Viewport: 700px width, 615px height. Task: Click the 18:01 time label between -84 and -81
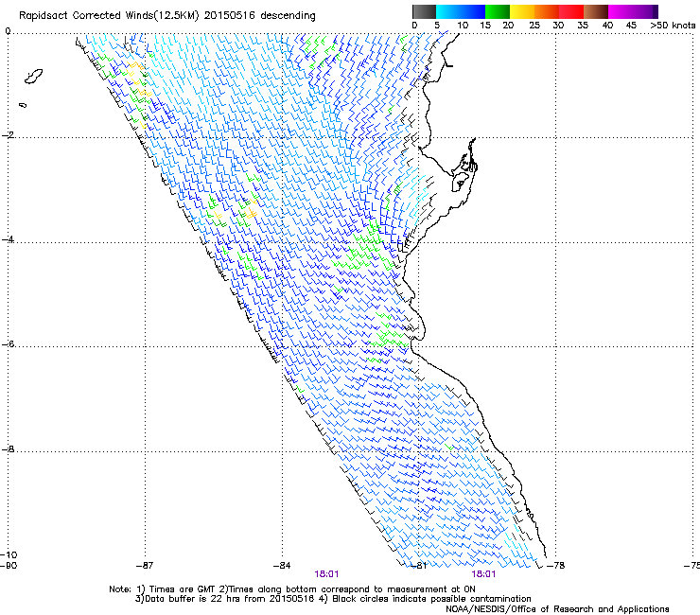click(x=326, y=574)
